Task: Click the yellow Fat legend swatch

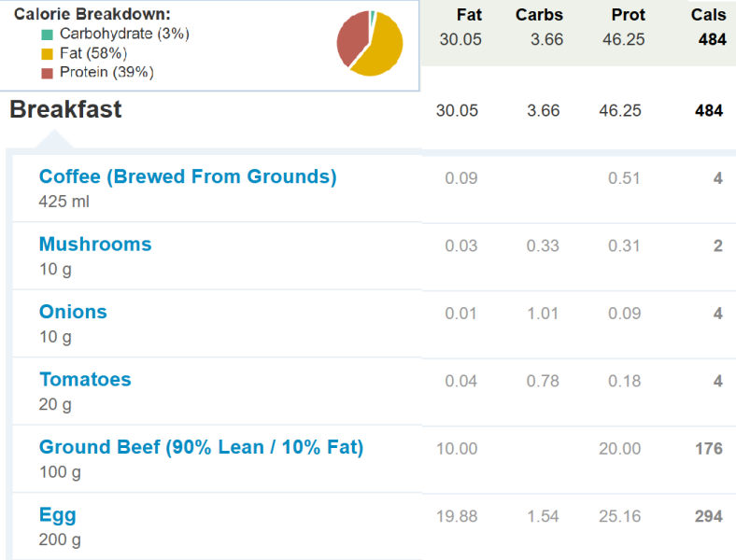Action: pos(47,54)
